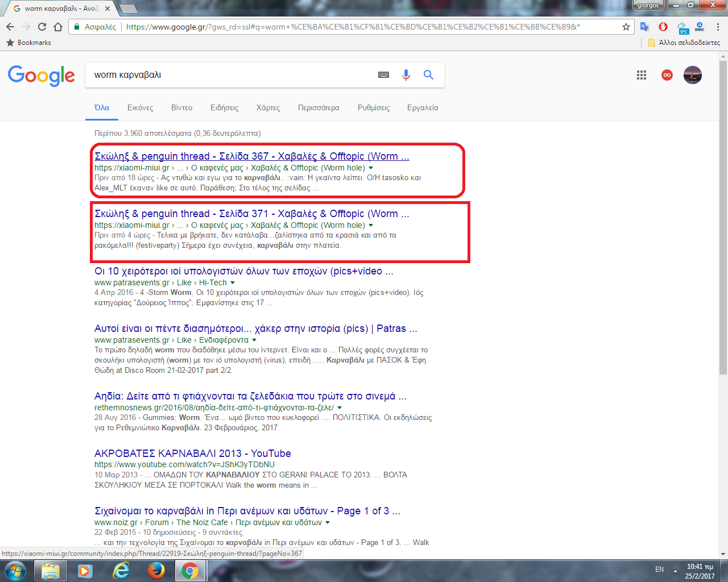Click the voice search microphone icon

406,75
